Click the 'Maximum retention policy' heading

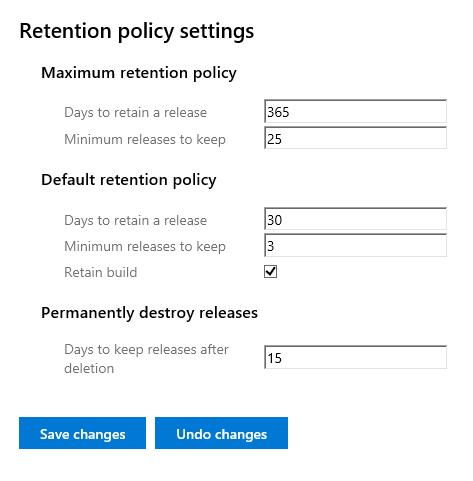(x=139, y=73)
